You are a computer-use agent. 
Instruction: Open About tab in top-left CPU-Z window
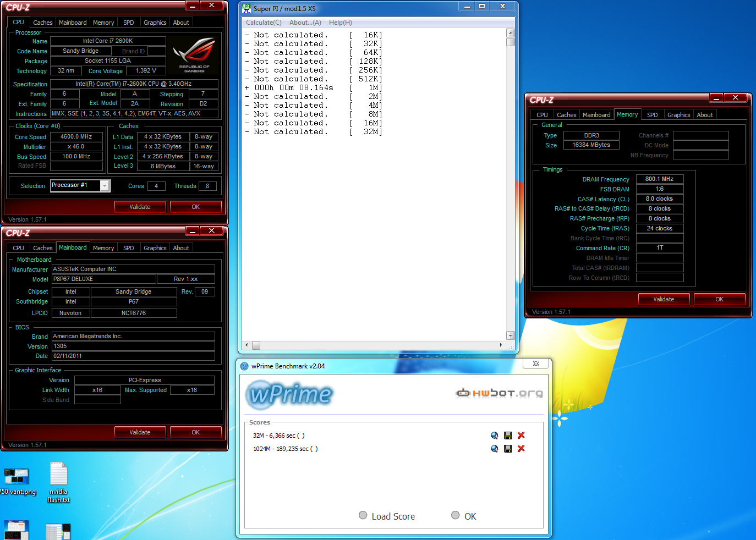point(181,23)
